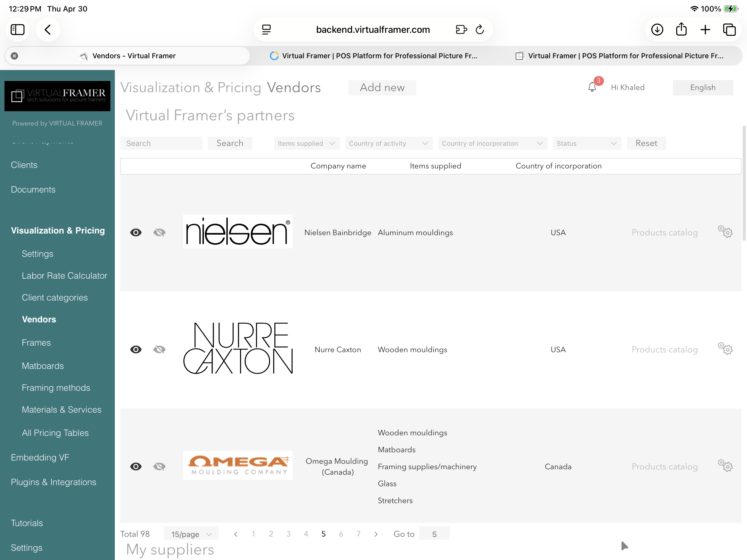The height and width of the screenshot is (560, 747).
Task: Click the Virtual Framer logo
Action: click(57, 96)
